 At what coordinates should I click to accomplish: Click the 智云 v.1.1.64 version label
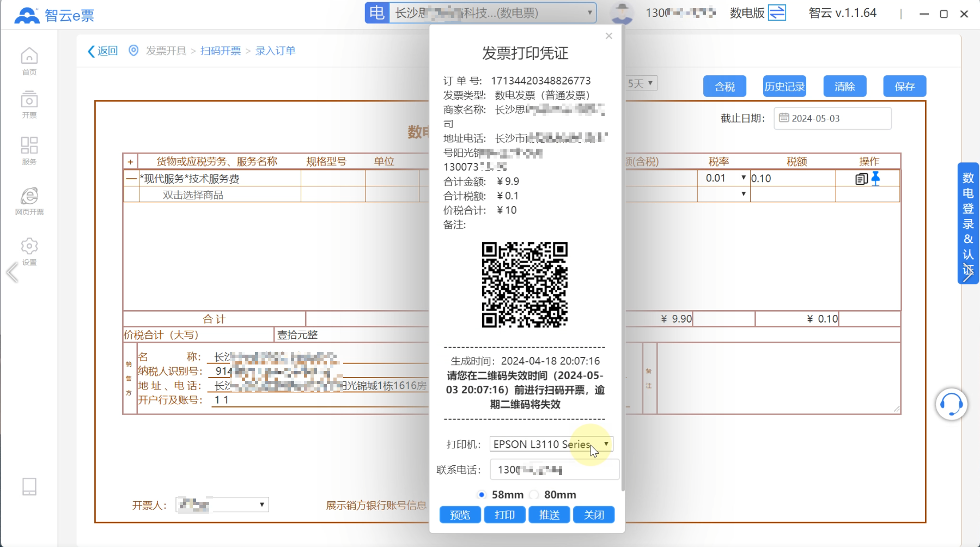pos(843,13)
